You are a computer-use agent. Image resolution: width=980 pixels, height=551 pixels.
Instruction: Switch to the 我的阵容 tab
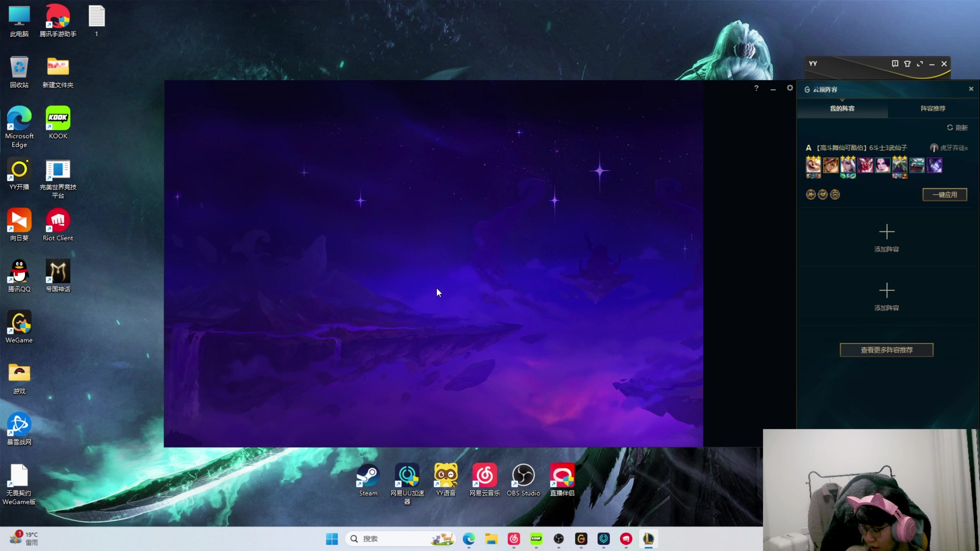point(842,109)
